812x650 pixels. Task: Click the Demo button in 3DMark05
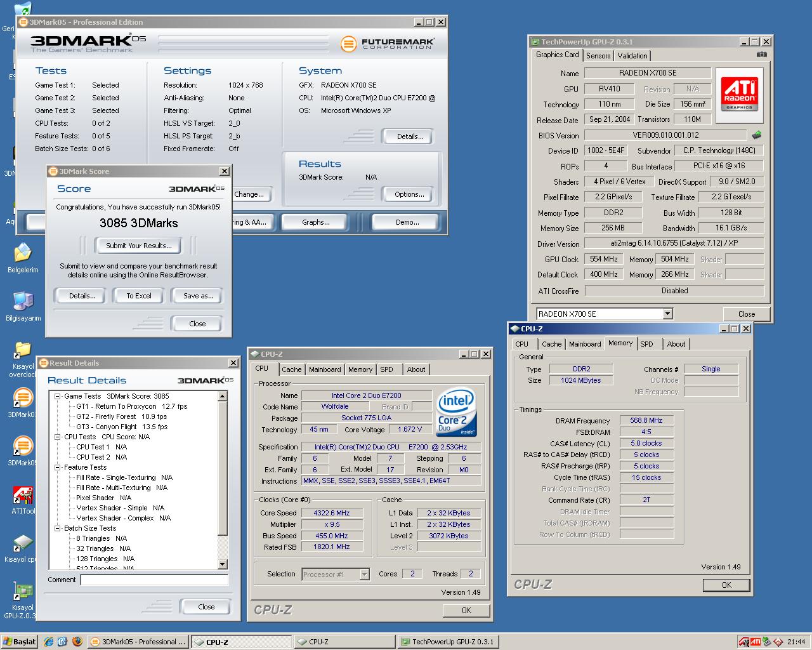point(407,222)
